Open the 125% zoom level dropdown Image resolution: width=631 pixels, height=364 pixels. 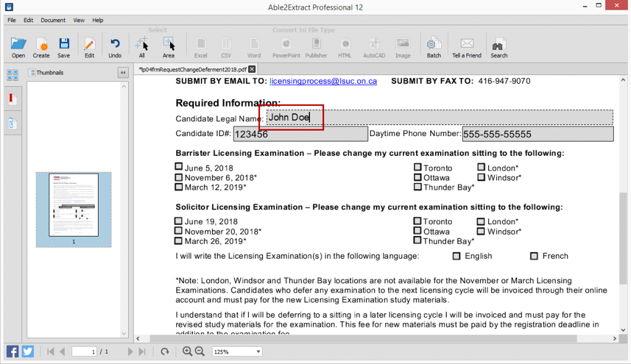tap(237, 351)
